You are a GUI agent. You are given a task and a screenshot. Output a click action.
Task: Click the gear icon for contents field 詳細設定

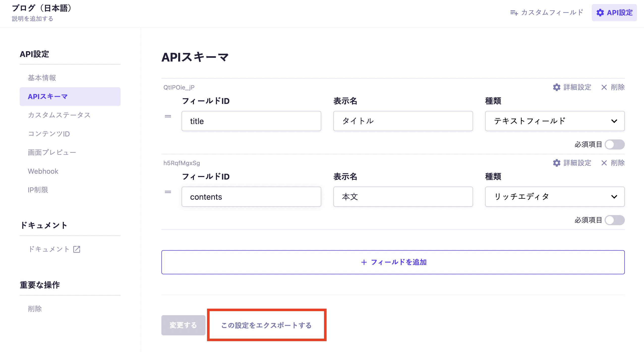(x=557, y=163)
